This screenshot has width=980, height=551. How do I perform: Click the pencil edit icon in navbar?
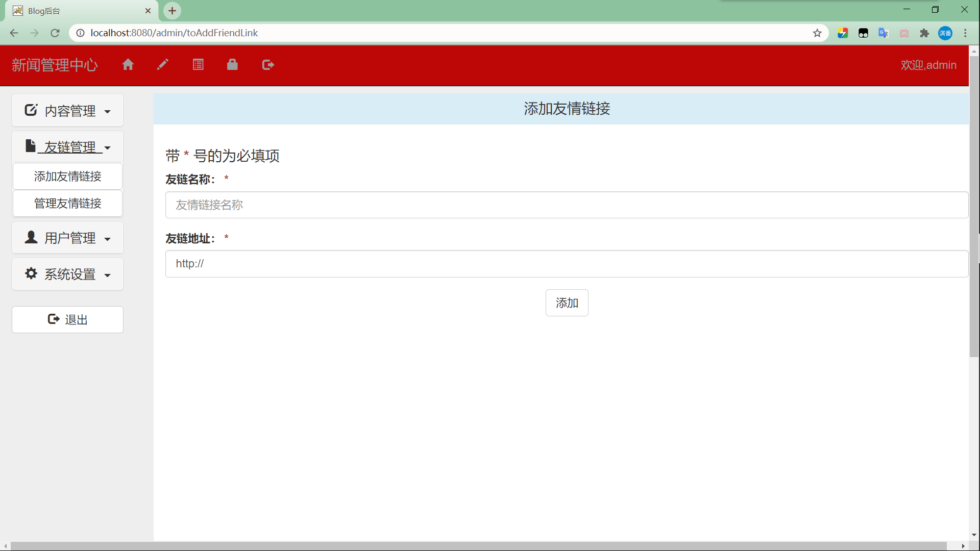tap(162, 65)
